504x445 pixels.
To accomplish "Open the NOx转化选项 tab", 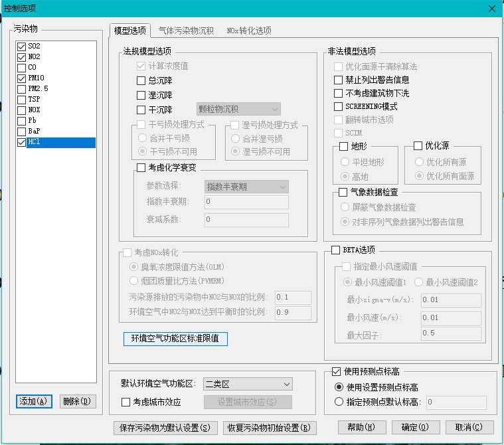I will click(249, 31).
